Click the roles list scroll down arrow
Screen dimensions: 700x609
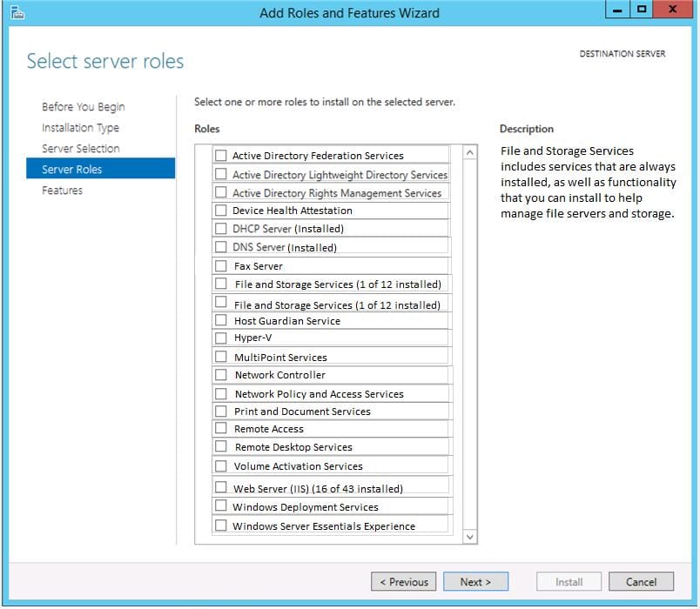[469, 536]
